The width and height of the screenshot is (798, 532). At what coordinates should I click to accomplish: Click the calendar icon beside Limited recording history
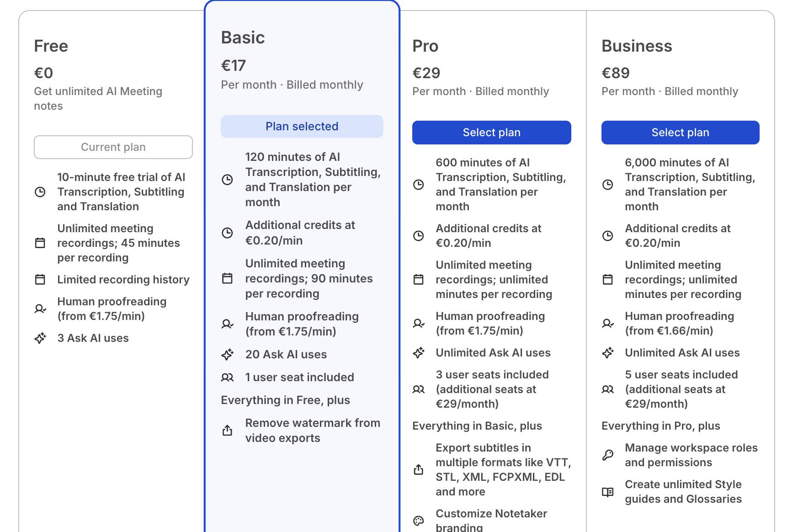click(x=41, y=279)
